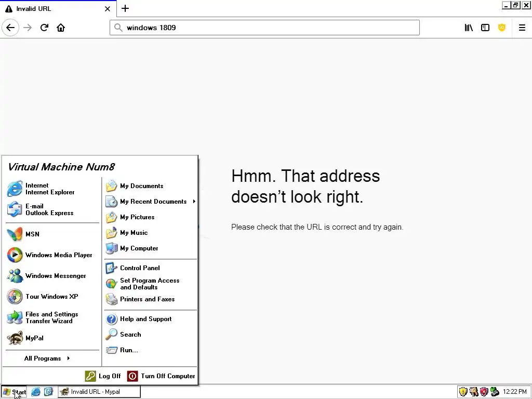Open Files and Settings Transfer Wizard

[x=52, y=317]
